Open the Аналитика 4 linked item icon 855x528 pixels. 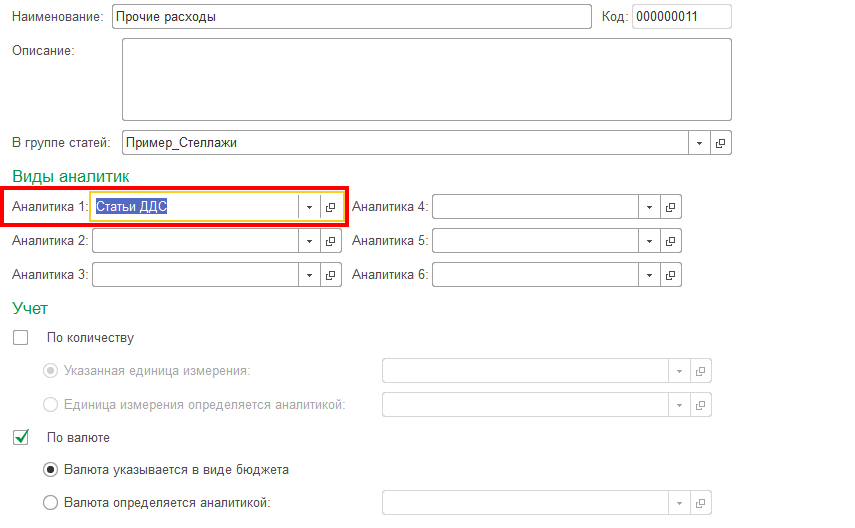[670, 207]
